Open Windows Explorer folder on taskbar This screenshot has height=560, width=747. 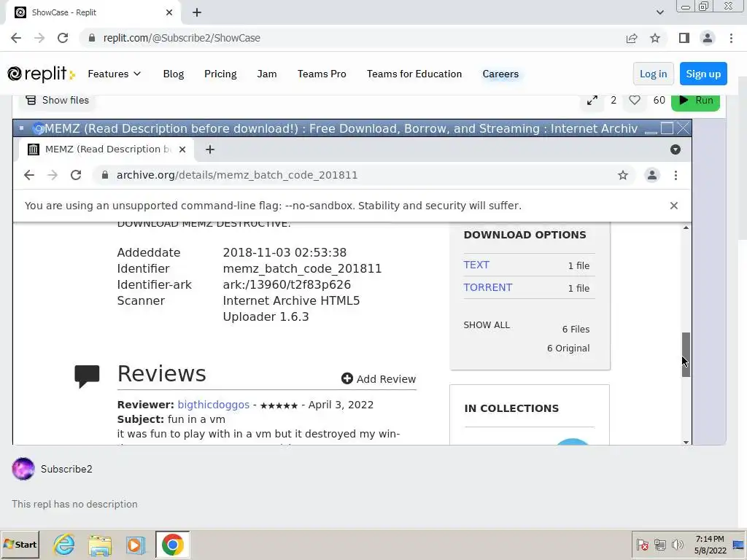tap(99, 545)
